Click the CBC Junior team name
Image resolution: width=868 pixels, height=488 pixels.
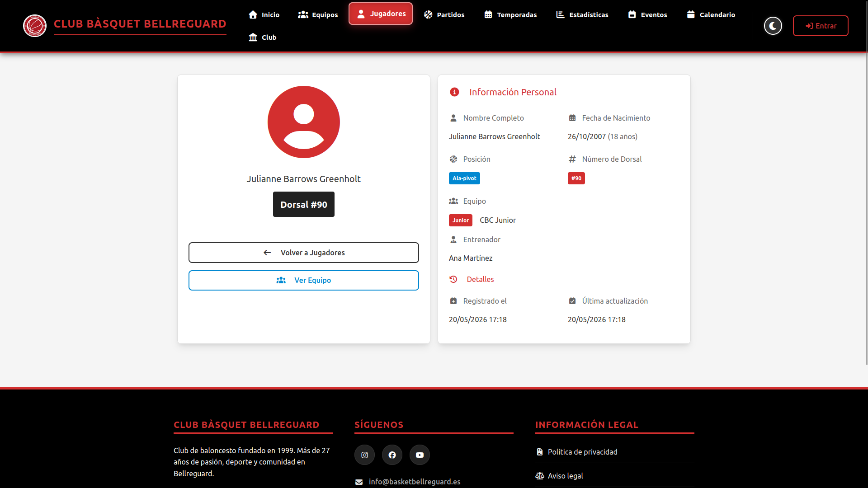tap(498, 220)
